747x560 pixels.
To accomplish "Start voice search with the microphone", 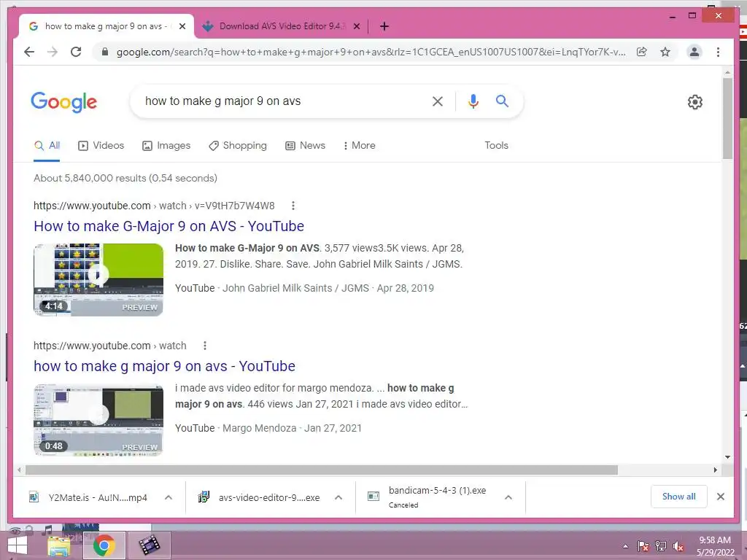I will pyautogui.click(x=473, y=101).
